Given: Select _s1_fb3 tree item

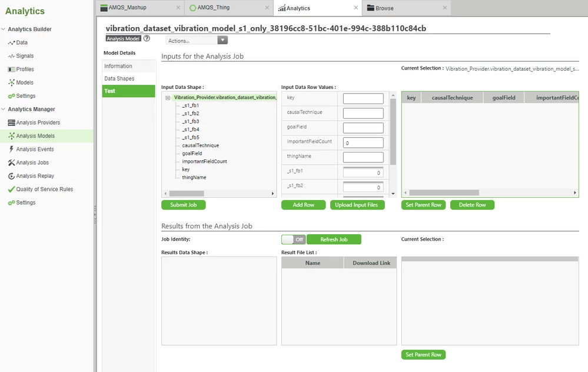Looking at the screenshot, I should coord(191,121).
